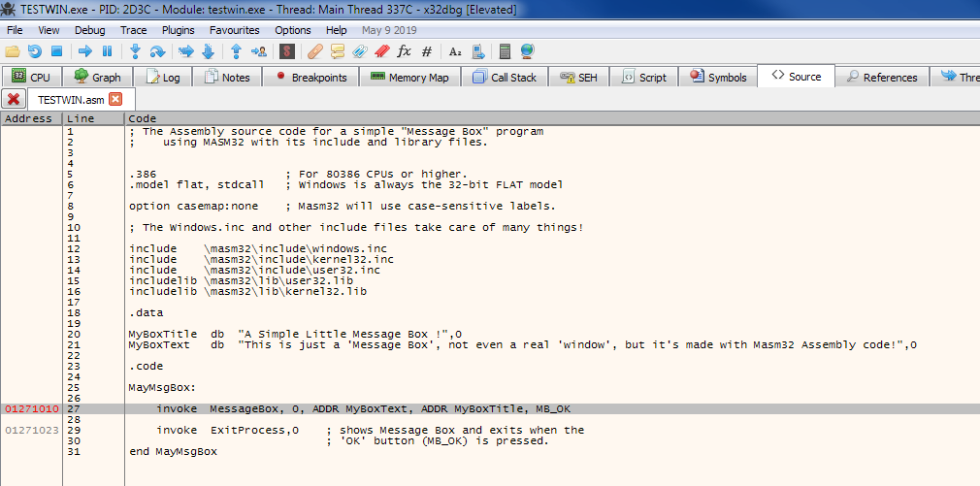Switch to the Notes tab
980x486 pixels.
227,77
